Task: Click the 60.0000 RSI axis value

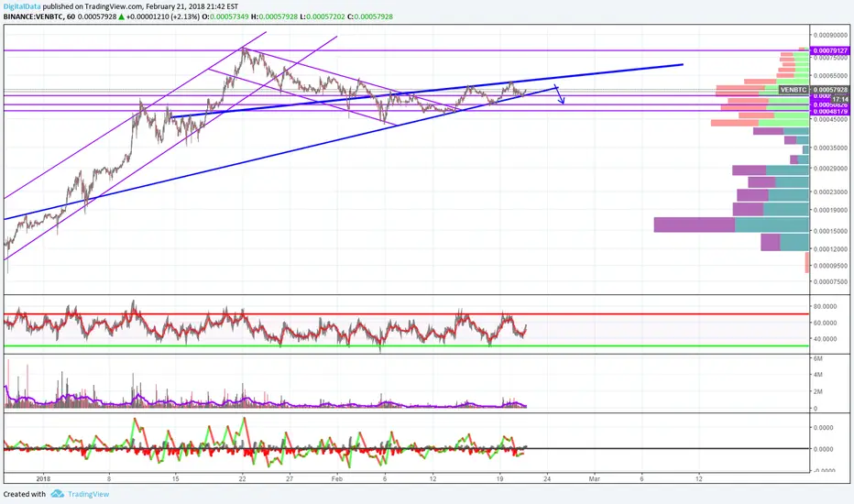Action: 825,323
